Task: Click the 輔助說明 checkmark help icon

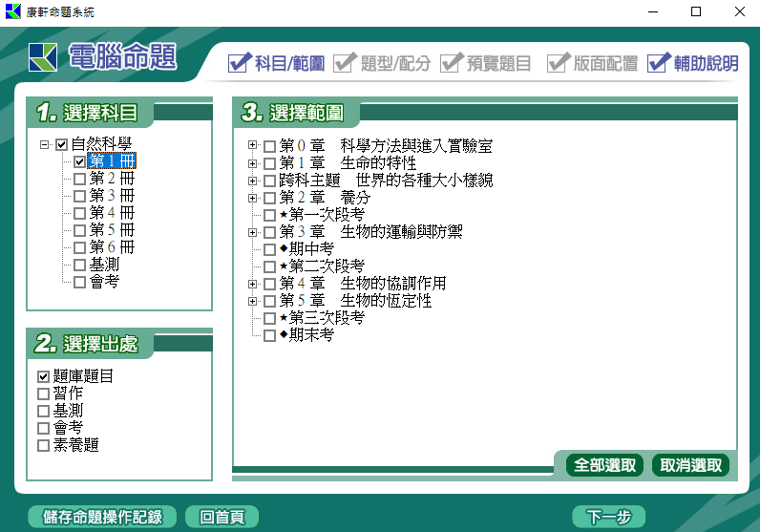Action: [x=659, y=63]
